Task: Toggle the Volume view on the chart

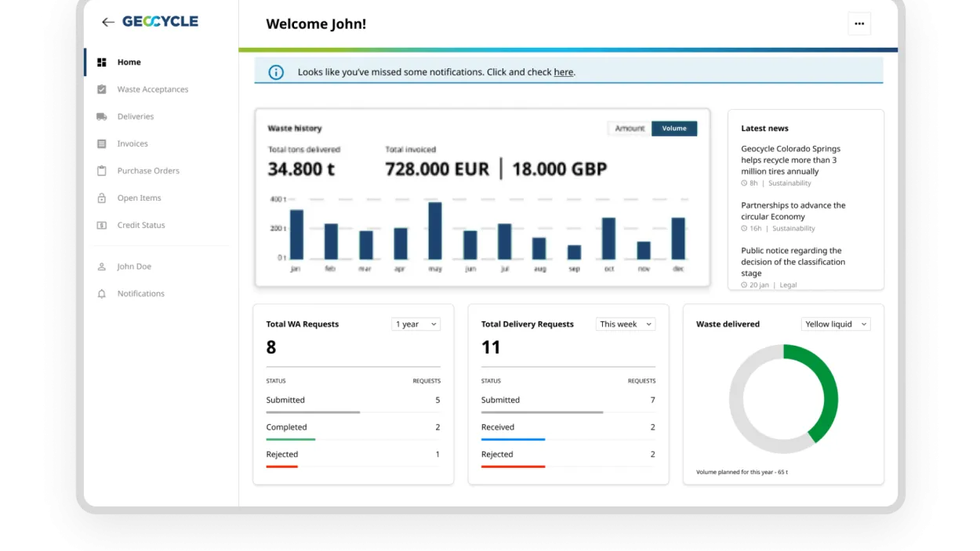Action: 674,128
